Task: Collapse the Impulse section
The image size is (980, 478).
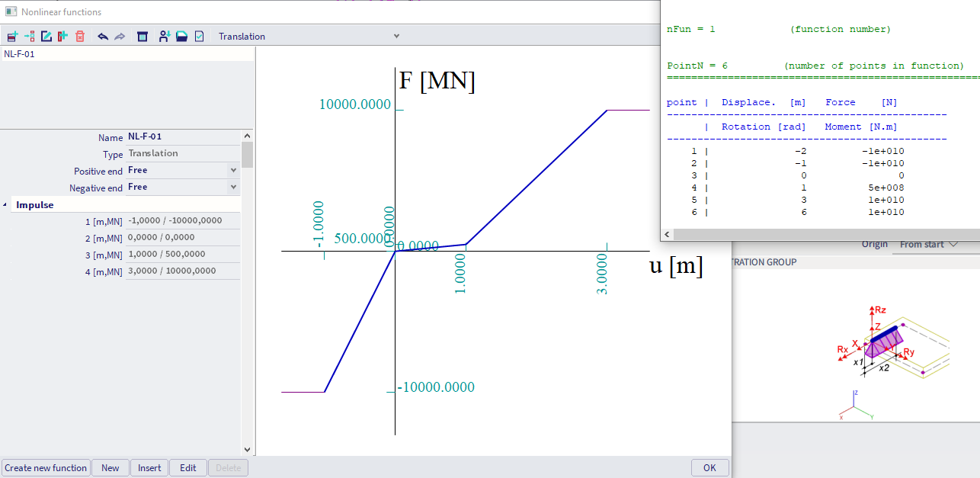Action: click(6, 205)
